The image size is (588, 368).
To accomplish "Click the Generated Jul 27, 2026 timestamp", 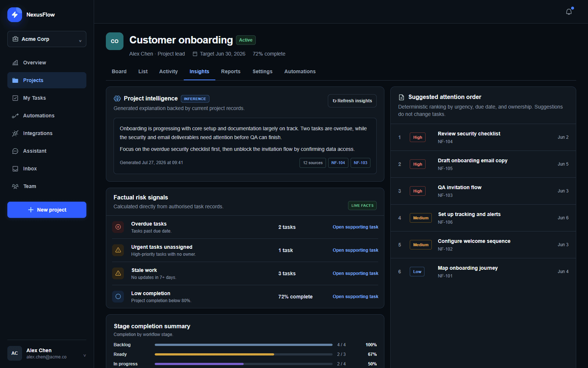I will point(151,163).
